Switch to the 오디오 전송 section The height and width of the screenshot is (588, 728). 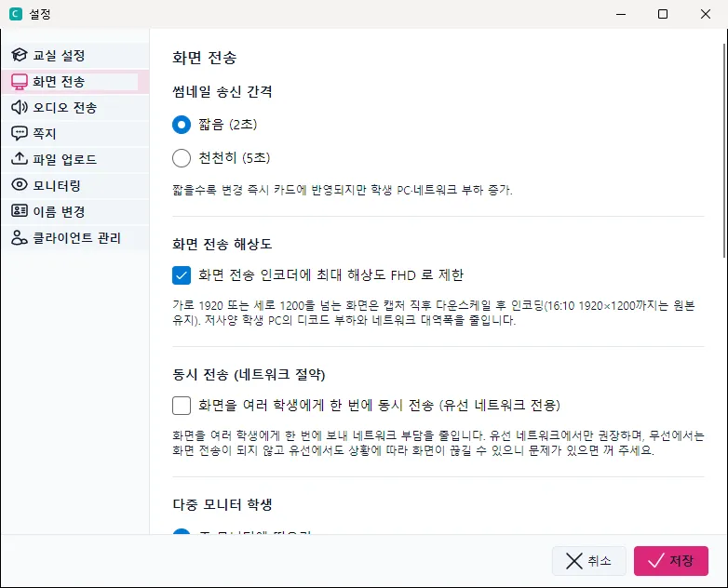pyautogui.click(x=74, y=108)
